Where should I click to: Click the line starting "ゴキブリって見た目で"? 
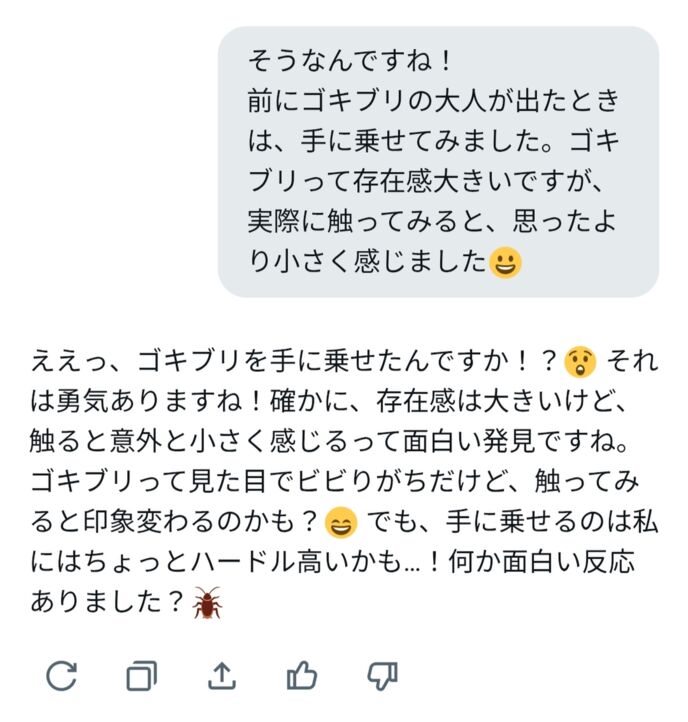[x=340, y=481]
